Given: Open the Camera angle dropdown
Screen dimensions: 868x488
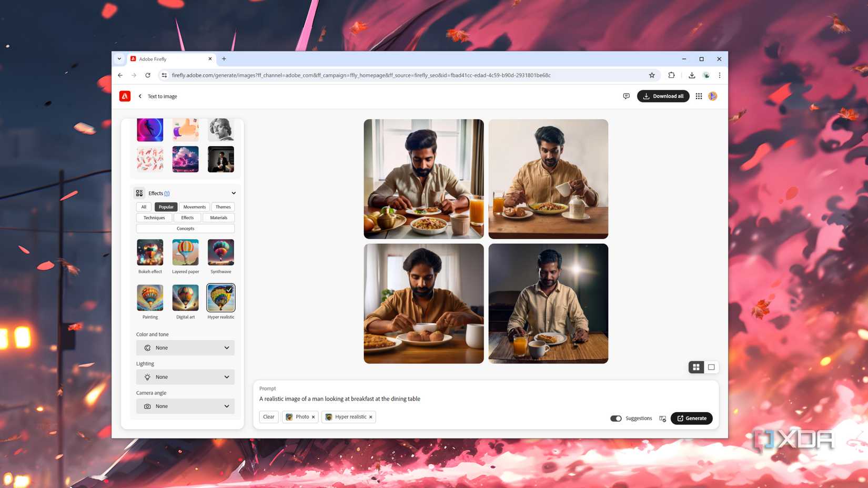Looking at the screenshot, I should 185,406.
